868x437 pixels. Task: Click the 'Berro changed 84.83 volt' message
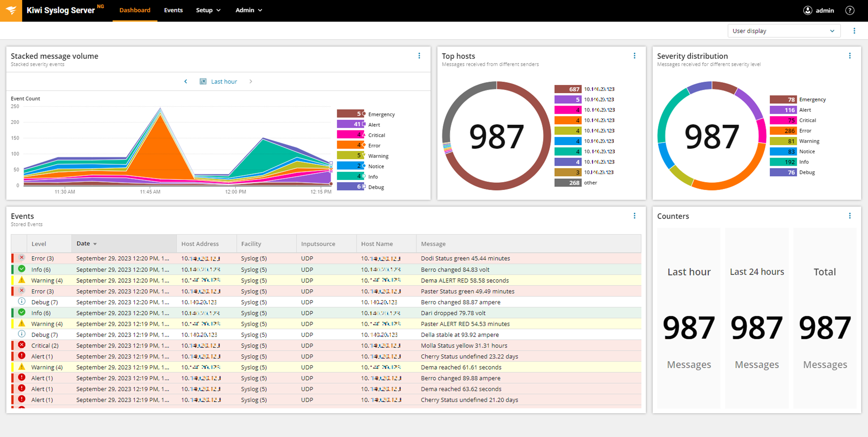pos(455,269)
